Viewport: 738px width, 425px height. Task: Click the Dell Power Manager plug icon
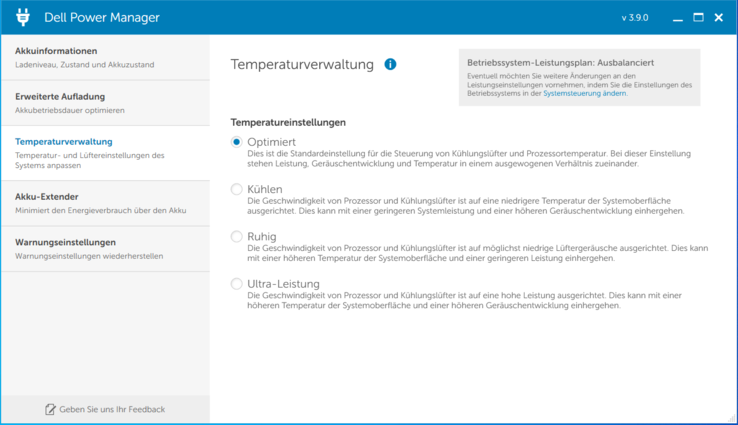tap(24, 18)
